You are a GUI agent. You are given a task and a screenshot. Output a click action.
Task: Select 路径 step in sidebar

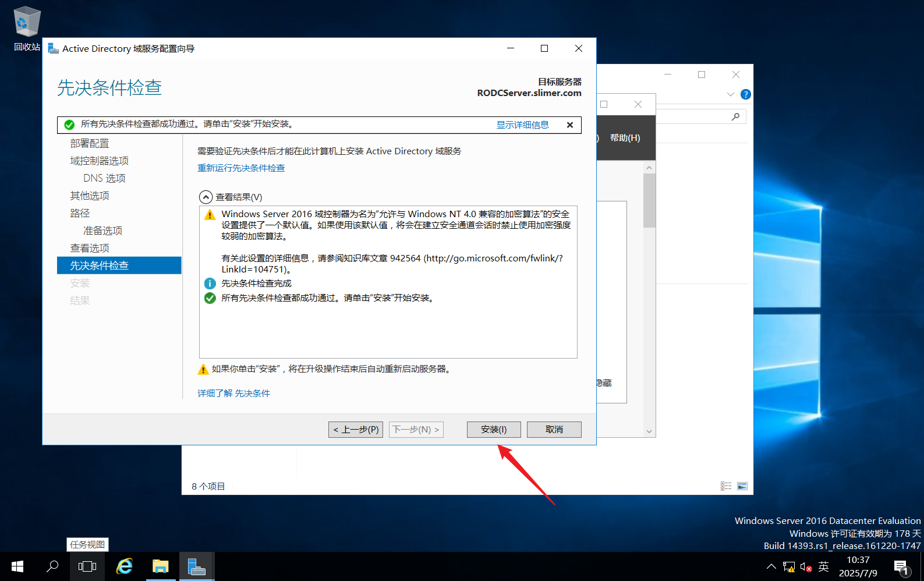[x=80, y=213]
